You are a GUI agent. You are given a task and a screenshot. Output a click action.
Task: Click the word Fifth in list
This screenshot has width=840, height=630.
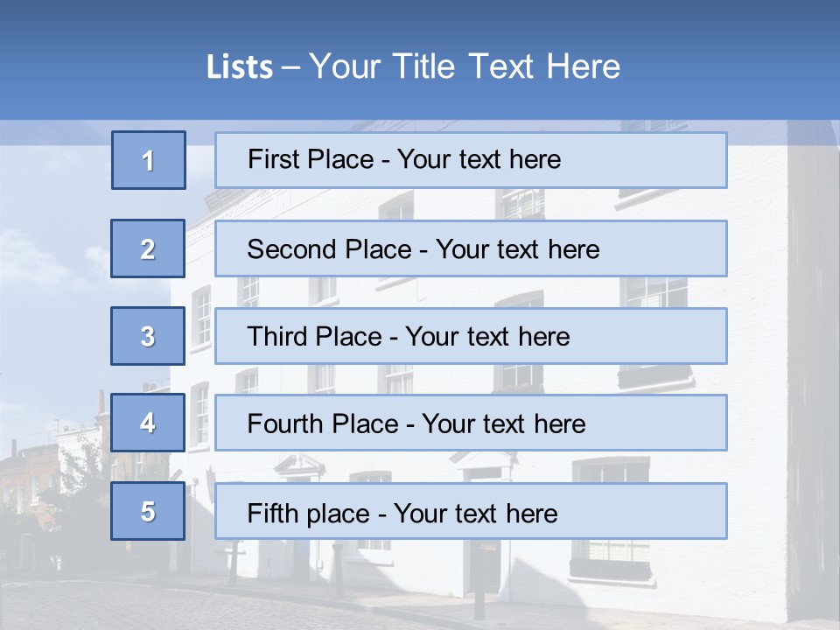click(x=272, y=514)
